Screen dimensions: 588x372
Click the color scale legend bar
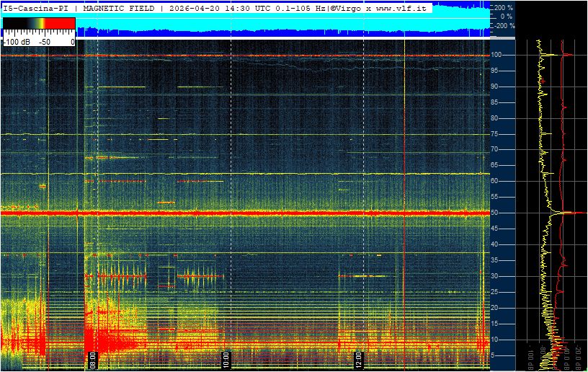click(39, 23)
